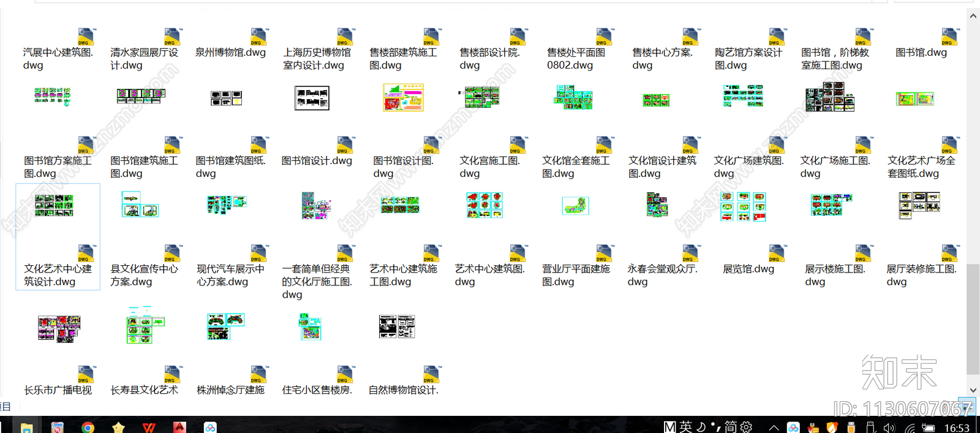Click orange security shield tray icon

tap(832, 427)
